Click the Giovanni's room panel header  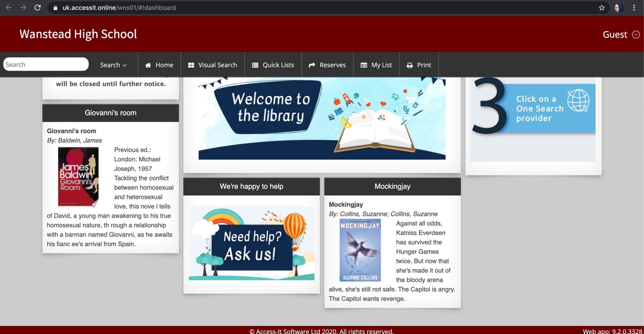point(110,113)
